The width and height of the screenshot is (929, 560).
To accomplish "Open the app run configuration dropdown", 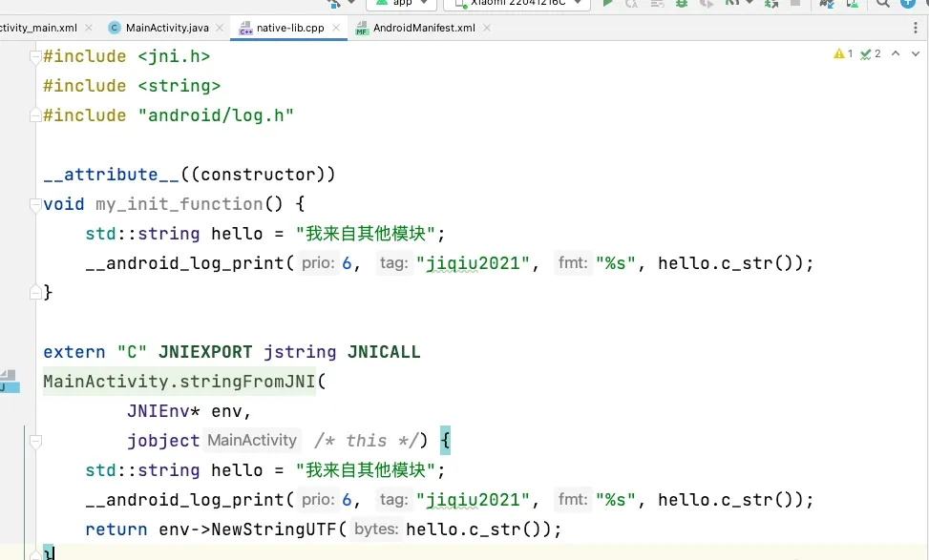I will tap(402, 3).
